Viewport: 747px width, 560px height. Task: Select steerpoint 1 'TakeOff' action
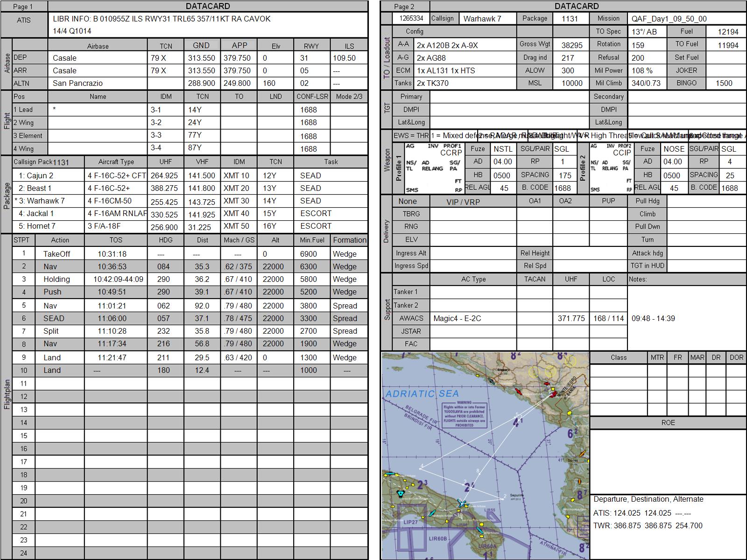click(x=56, y=254)
